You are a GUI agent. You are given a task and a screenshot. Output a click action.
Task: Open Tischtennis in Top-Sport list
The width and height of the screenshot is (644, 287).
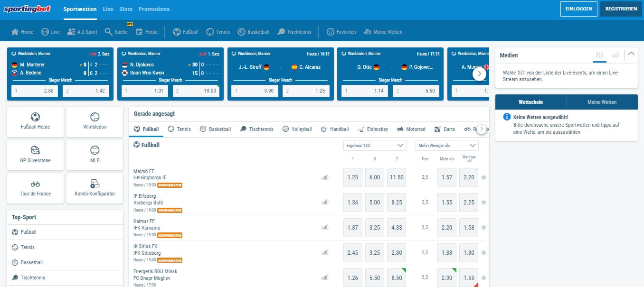[x=65, y=278]
